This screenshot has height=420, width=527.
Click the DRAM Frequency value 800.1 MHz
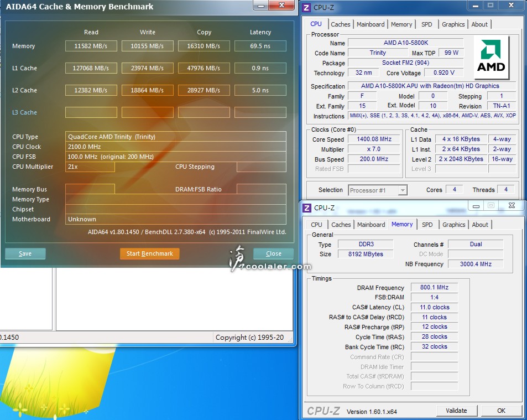coord(434,288)
